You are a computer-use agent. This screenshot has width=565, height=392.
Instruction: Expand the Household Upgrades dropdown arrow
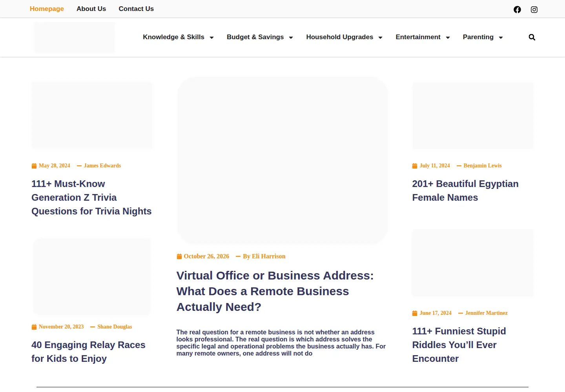(x=380, y=38)
